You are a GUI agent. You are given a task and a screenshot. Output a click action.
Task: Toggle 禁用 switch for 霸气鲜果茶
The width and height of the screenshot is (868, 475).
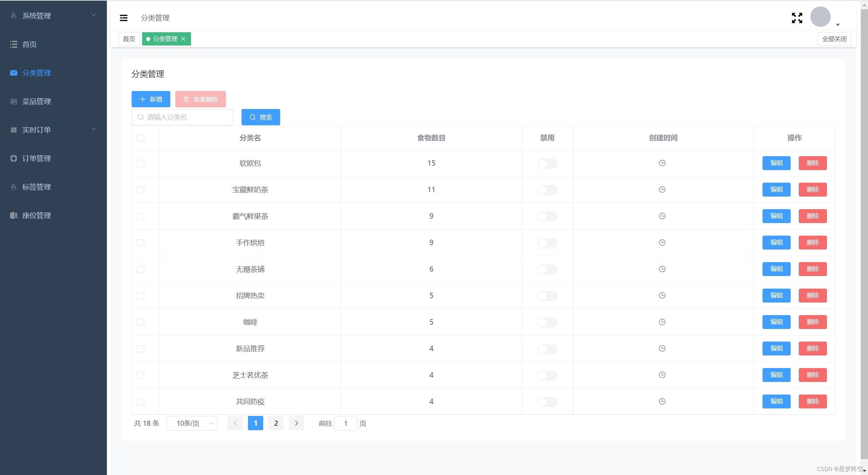547,216
